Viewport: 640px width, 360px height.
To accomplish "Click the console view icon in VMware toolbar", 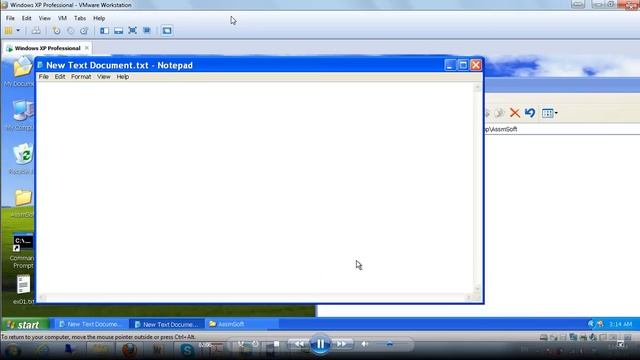I will [167, 31].
